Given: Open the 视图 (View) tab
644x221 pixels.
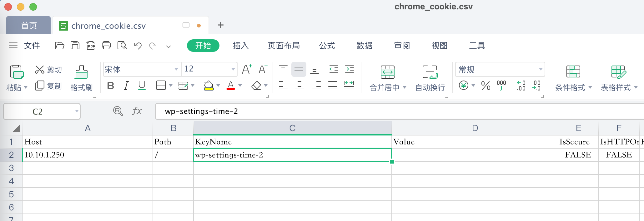Looking at the screenshot, I should point(440,46).
